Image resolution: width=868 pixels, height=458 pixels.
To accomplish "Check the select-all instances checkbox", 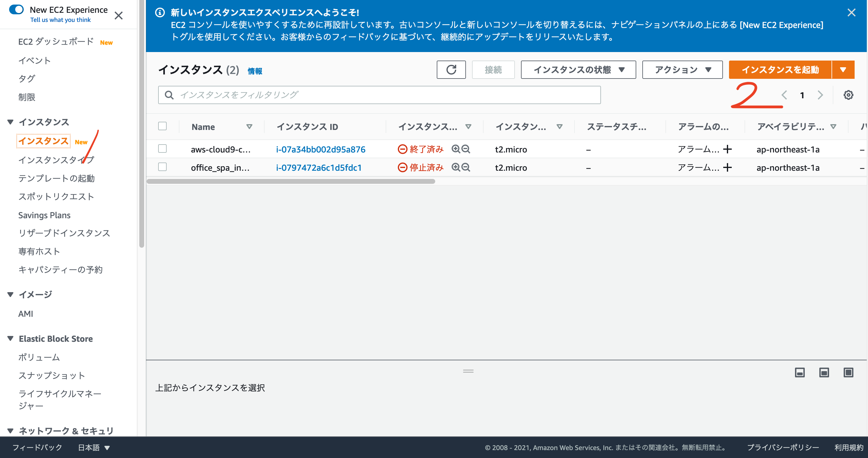I will [162, 126].
